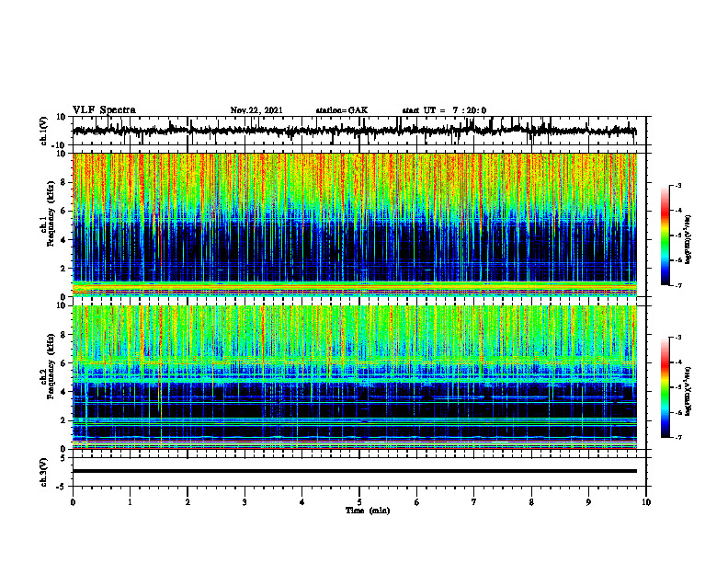This screenshot has width=728, height=563.
Task: Select the "start UT = 7:20:0" text
Action: coord(444,110)
